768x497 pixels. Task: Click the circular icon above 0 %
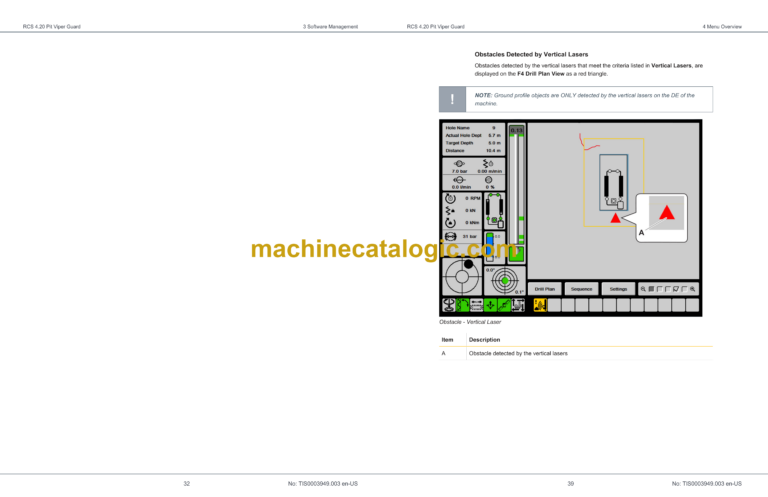[488, 180]
